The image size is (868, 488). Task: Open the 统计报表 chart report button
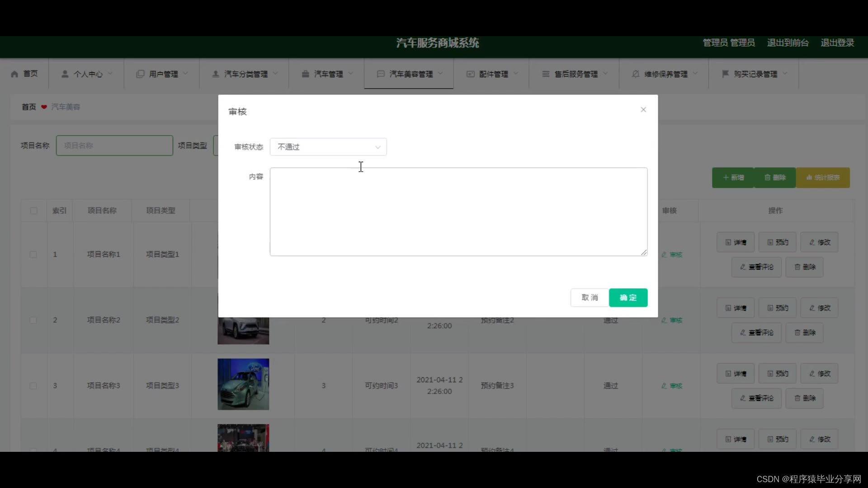pyautogui.click(x=823, y=178)
